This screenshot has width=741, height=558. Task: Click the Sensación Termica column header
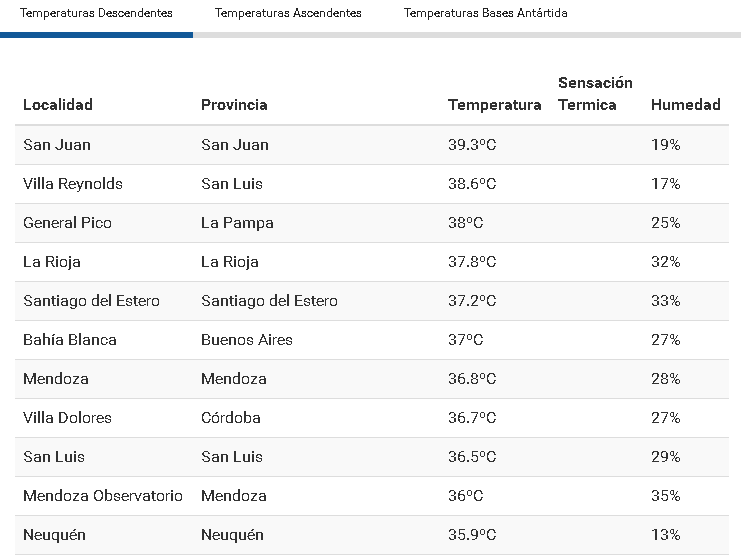pos(595,93)
